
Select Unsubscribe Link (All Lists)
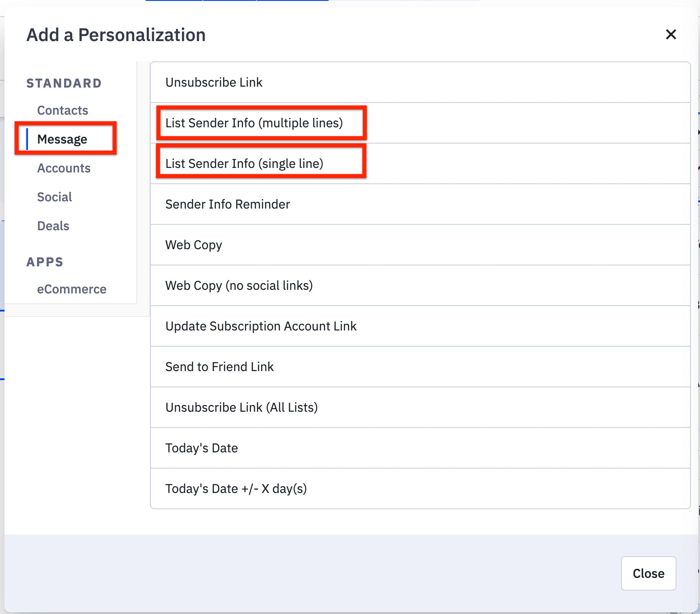[x=242, y=407]
